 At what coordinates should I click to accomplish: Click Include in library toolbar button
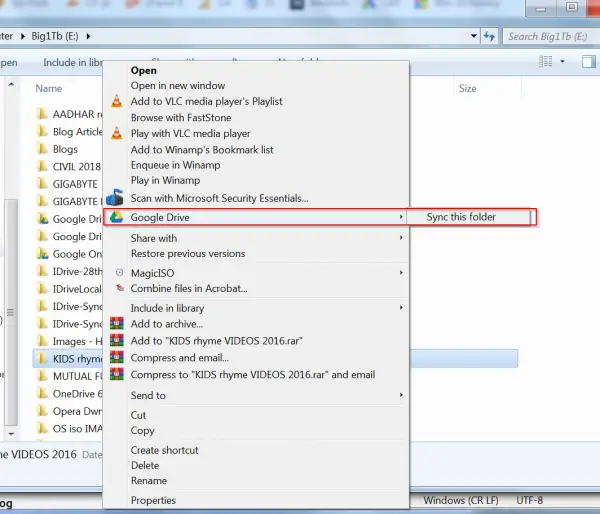point(73,62)
